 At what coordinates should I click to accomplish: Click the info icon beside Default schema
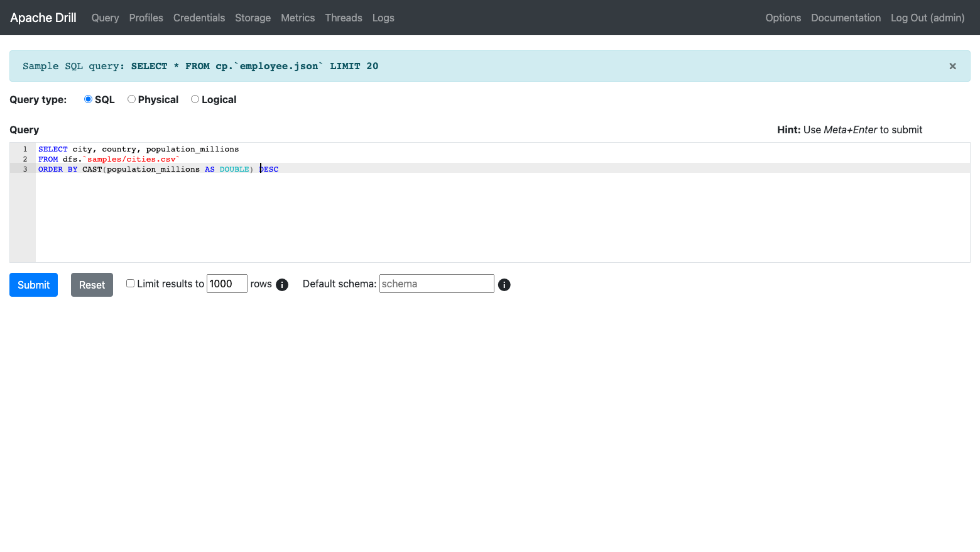click(x=504, y=285)
